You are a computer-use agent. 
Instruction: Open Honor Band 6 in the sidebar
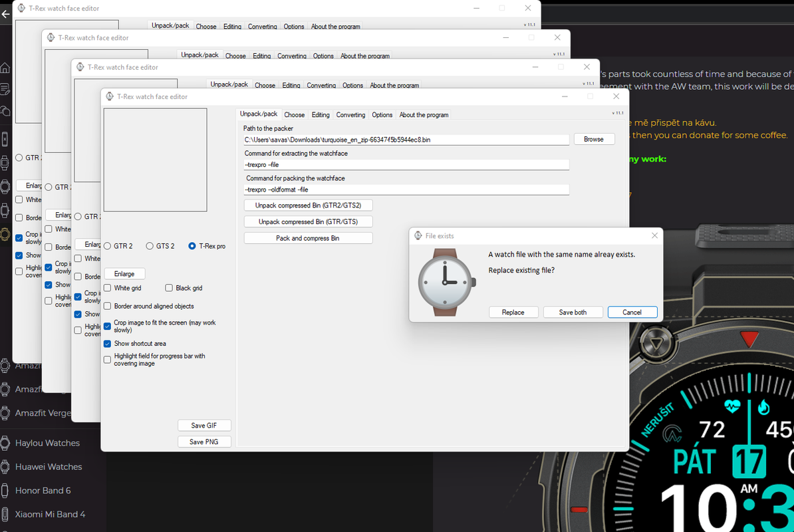click(43, 491)
